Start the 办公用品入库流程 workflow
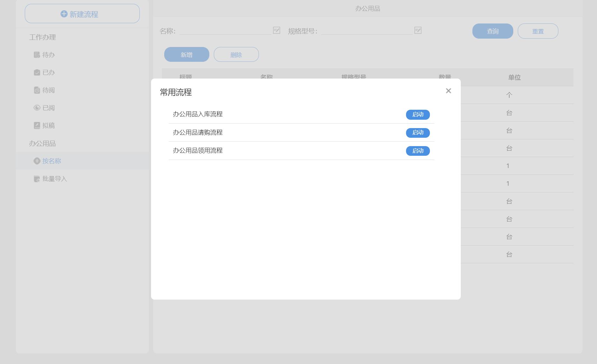Image resolution: width=597 pixels, height=364 pixels. click(x=418, y=115)
